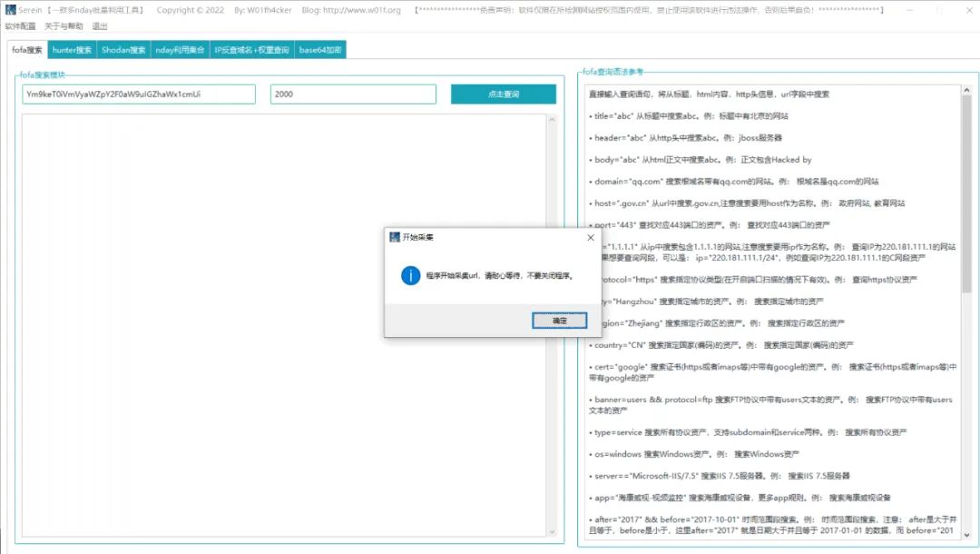Select the base64加密 tab

320,50
